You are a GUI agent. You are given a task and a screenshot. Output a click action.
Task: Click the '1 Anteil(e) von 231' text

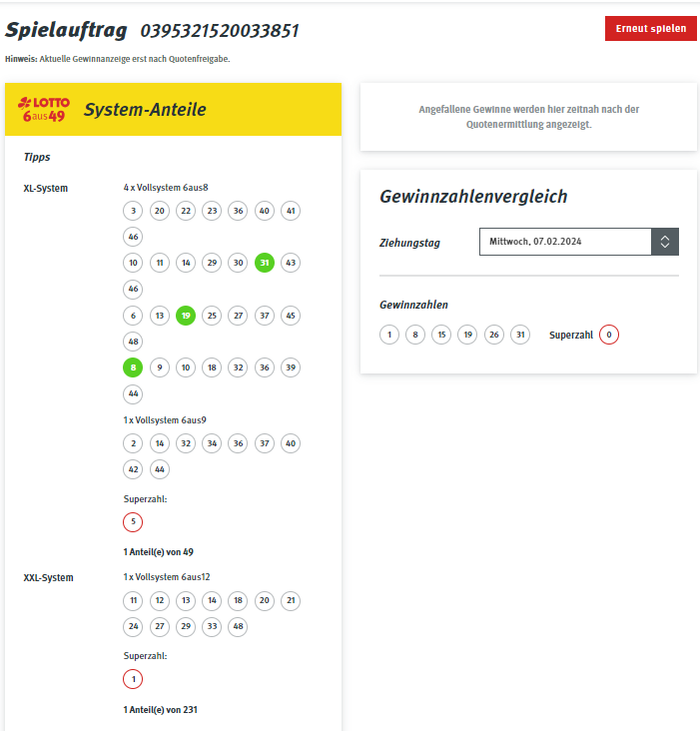(x=161, y=710)
